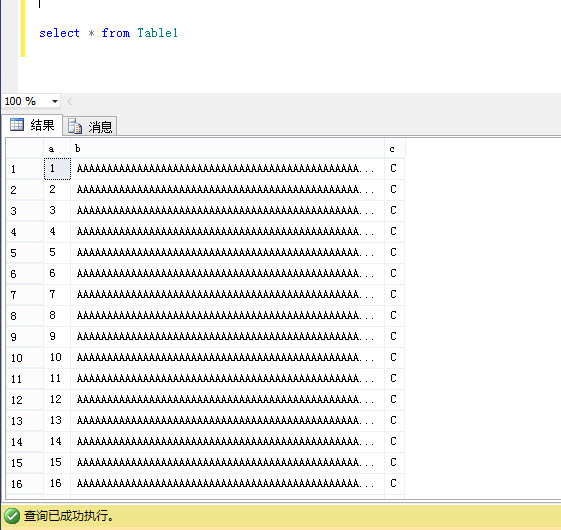Viewport: 561px width, 530px height.
Task: Select column c cell in row 8
Action: [x=395, y=315]
